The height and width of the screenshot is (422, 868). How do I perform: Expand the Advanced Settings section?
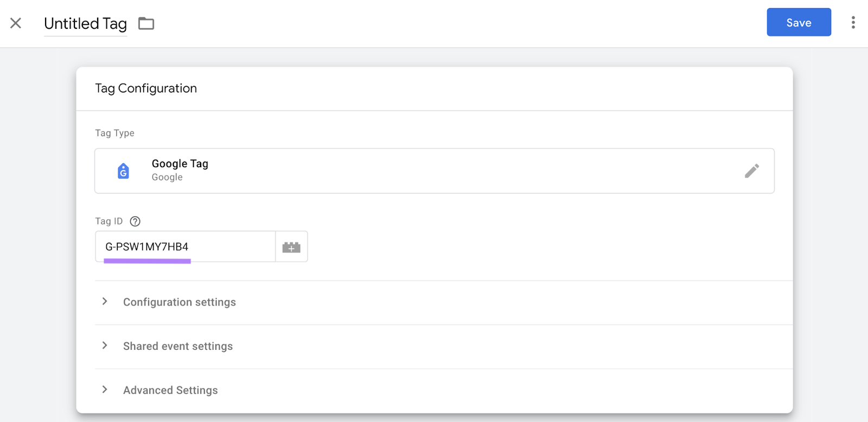tap(170, 390)
